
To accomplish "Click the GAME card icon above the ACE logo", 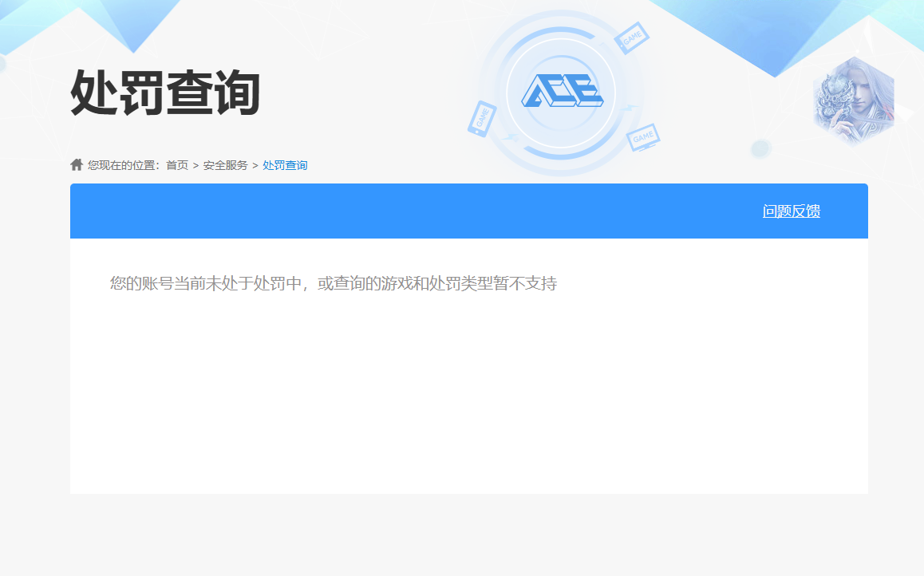I will tap(632, 38).
